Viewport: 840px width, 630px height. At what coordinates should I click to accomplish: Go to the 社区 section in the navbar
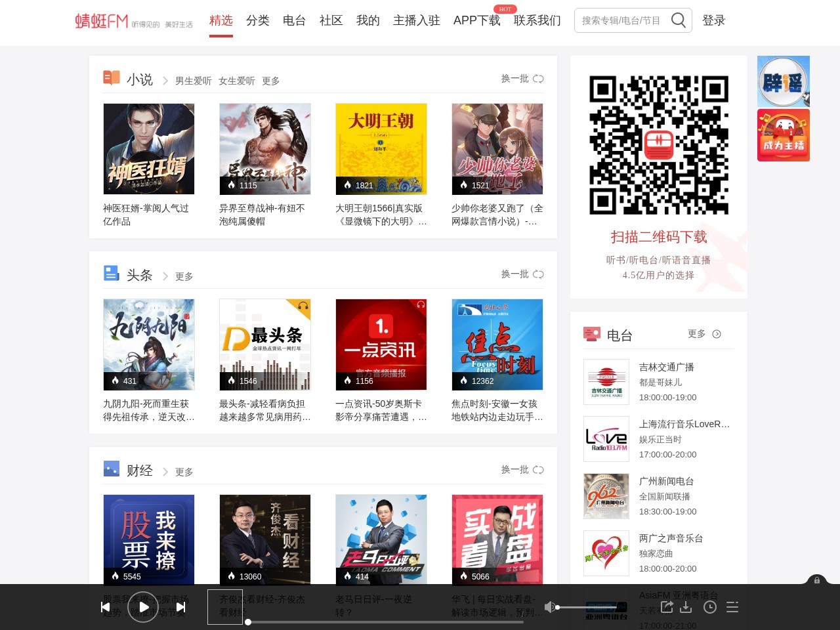coord(331,20)
